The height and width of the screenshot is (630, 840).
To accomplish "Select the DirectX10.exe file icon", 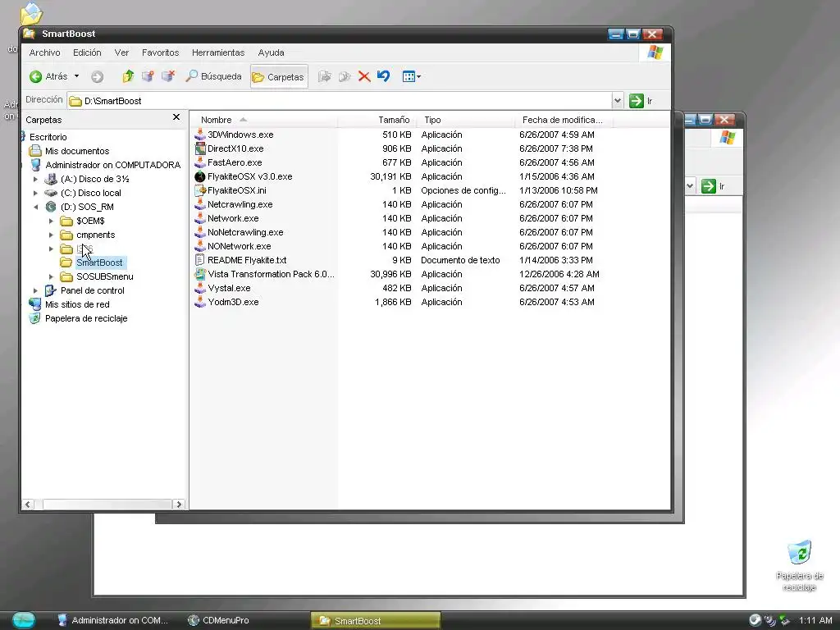I will (200, 148).
